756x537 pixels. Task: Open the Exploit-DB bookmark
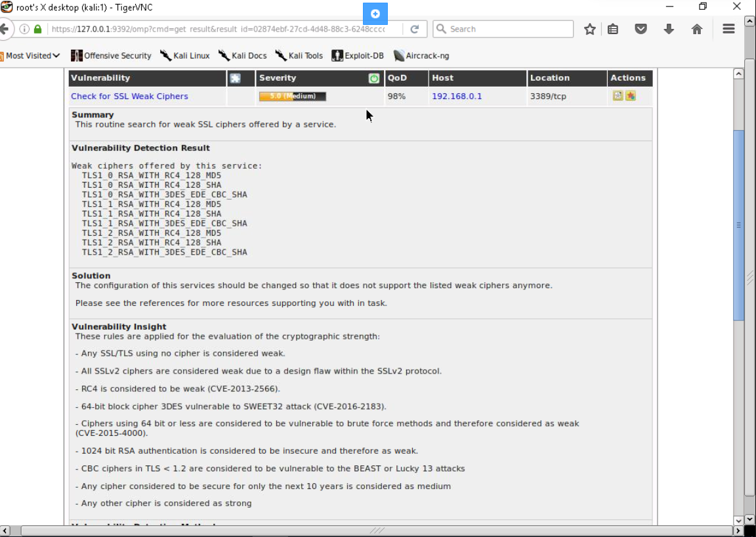358,56
